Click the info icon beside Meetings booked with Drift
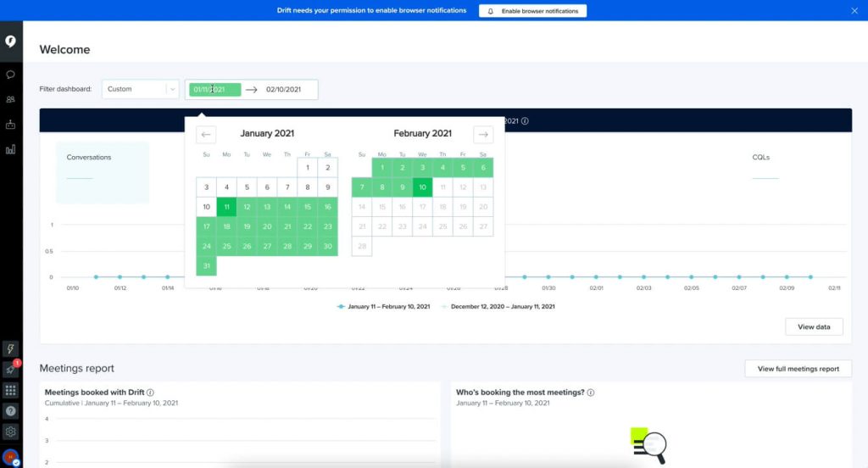 [150, 393]
